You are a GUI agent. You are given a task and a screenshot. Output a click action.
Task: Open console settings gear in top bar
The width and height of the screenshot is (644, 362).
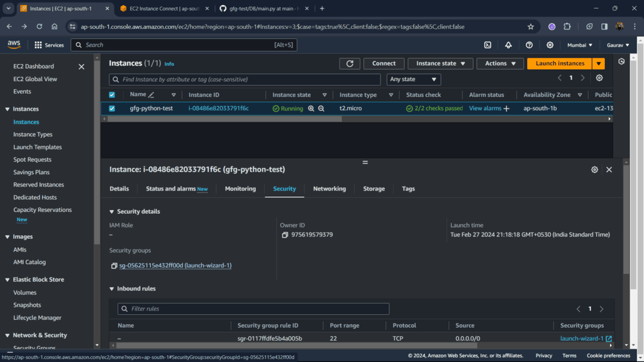(550, 45)
